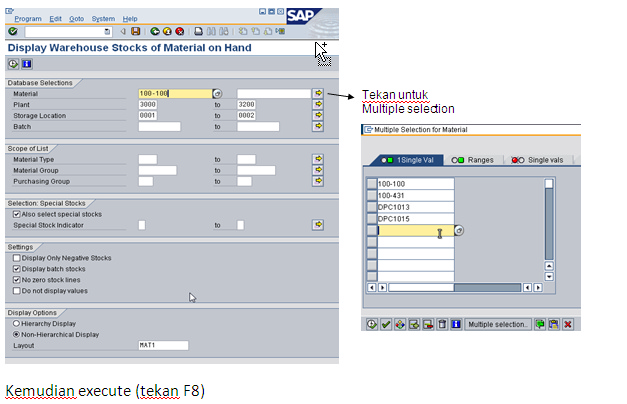Viewport: 627px width, 404px height.
Task: Select Hierarchy Display radio option
Action: pyautogui.click(x=16, y=323)
